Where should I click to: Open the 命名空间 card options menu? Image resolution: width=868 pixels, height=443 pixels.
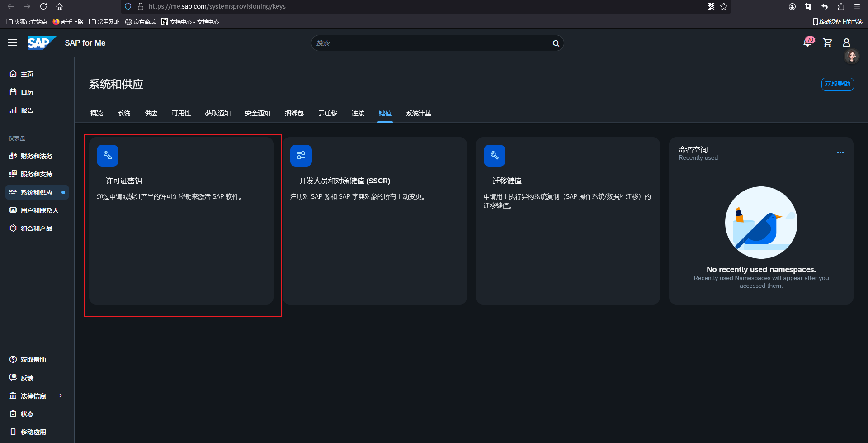point(840,152)
